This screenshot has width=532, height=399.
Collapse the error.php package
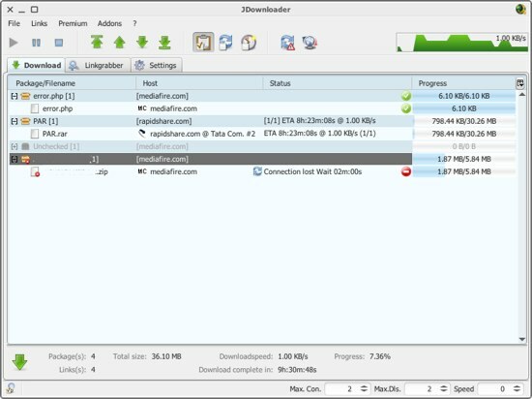[14, 96]
